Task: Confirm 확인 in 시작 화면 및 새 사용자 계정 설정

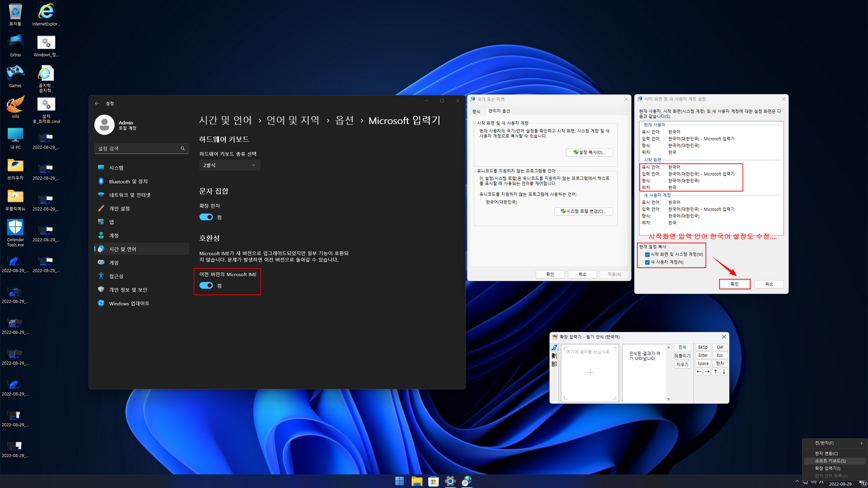Action: (734, 284)
